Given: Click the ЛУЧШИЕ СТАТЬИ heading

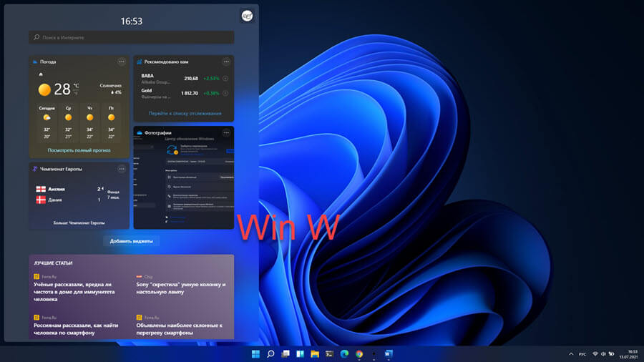Looking at the screenshot, I should (53, 263).
